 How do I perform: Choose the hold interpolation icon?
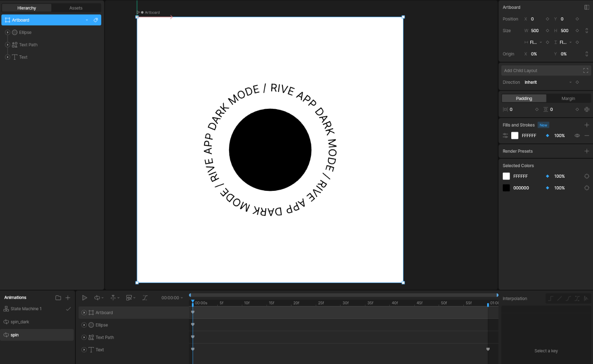coord(550,298)
